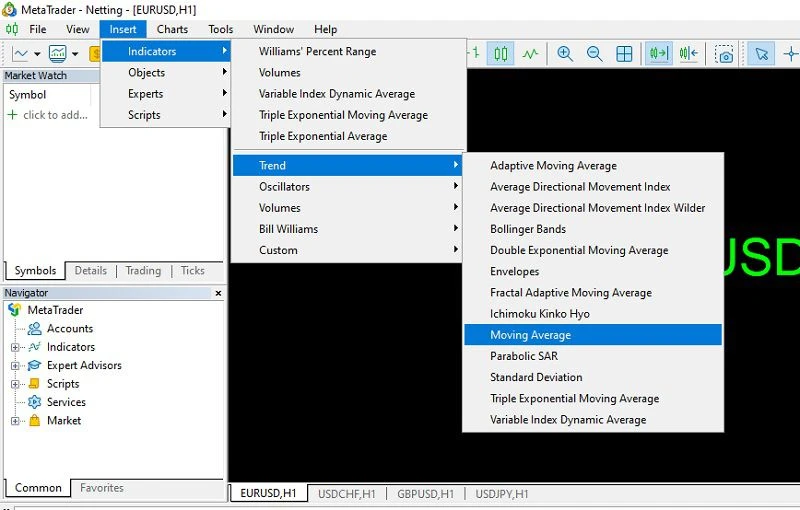This screenshot has width=800, height=510.
Task: Switch to Details tab in Market Watch
Action: (91, 270)
